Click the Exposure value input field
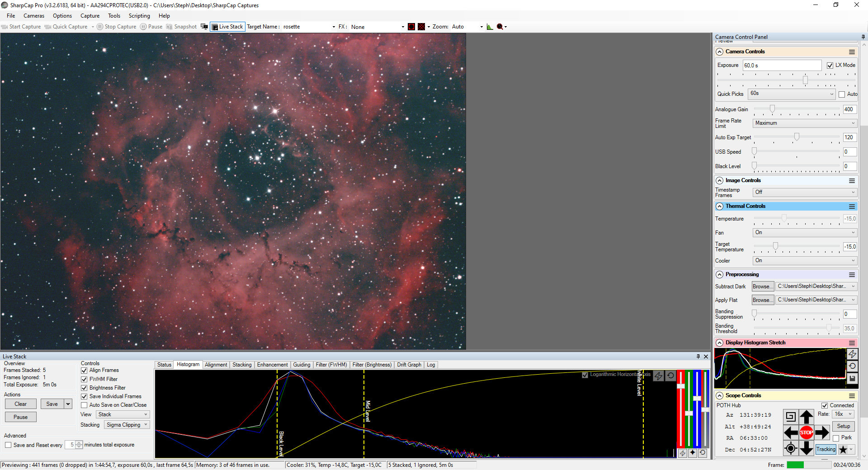Image resolution: width=868 pixels, height=470 pixels. 782,65
